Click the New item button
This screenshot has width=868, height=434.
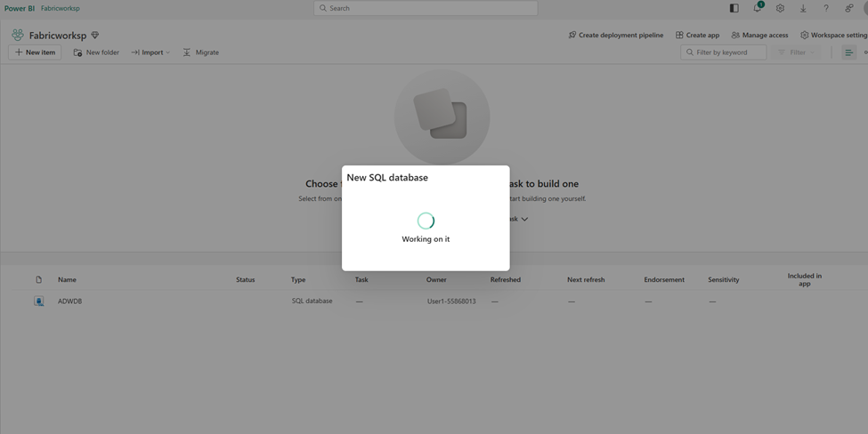pyautogui.click(x=35, y=52)
